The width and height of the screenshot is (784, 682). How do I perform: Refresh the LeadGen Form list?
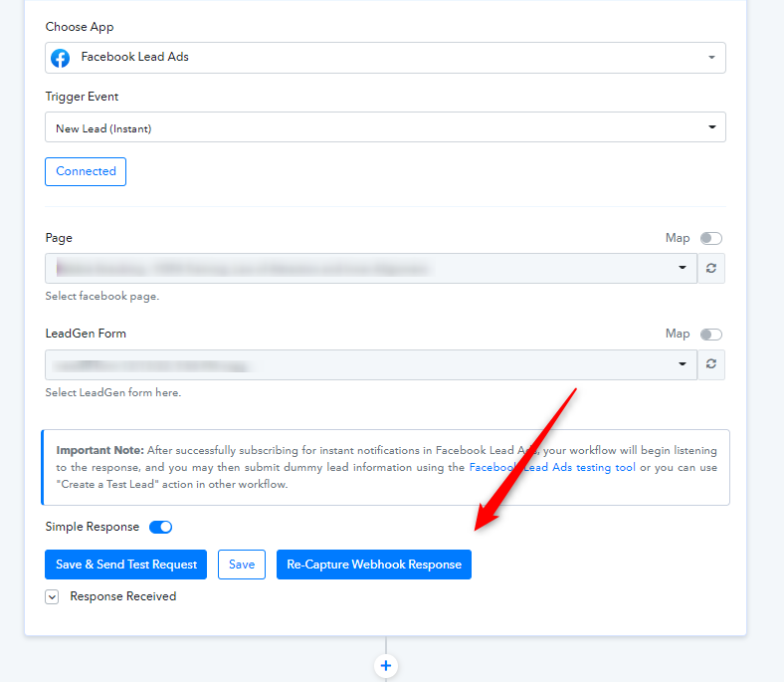click(711, 363)
